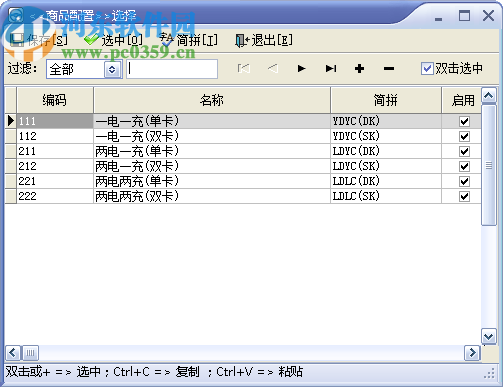Viewport: 503px width, 387px height.
Task: Click the window title bar app icon
Action: click(x=16, y=15)
